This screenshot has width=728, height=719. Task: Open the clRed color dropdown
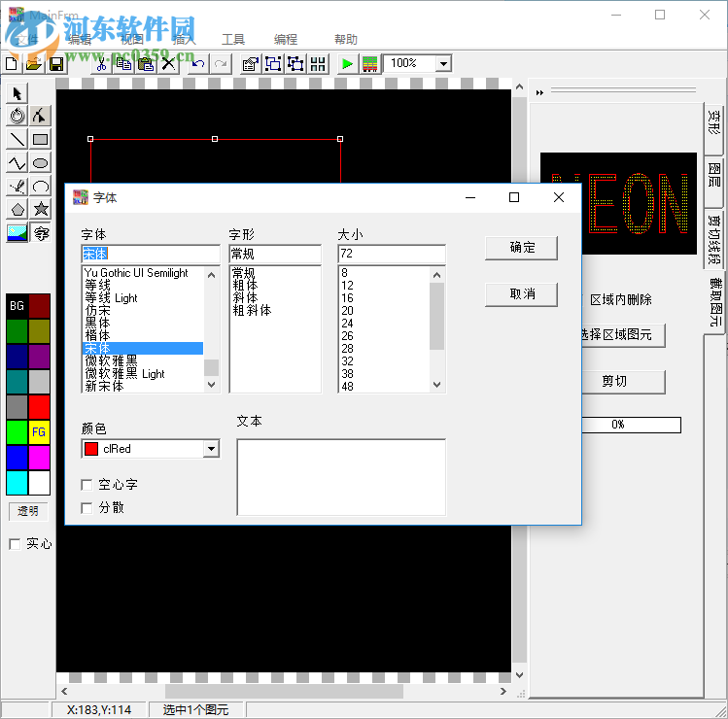(211, 449)
